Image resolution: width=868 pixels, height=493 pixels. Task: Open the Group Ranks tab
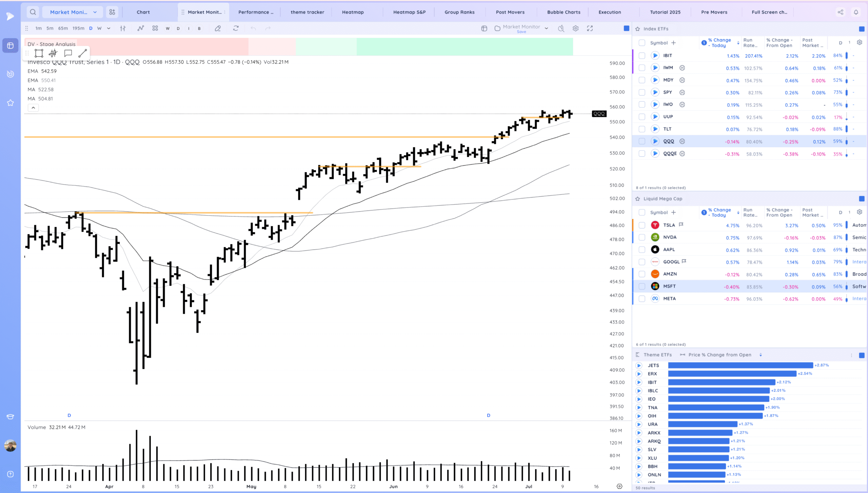click(459, 12)
